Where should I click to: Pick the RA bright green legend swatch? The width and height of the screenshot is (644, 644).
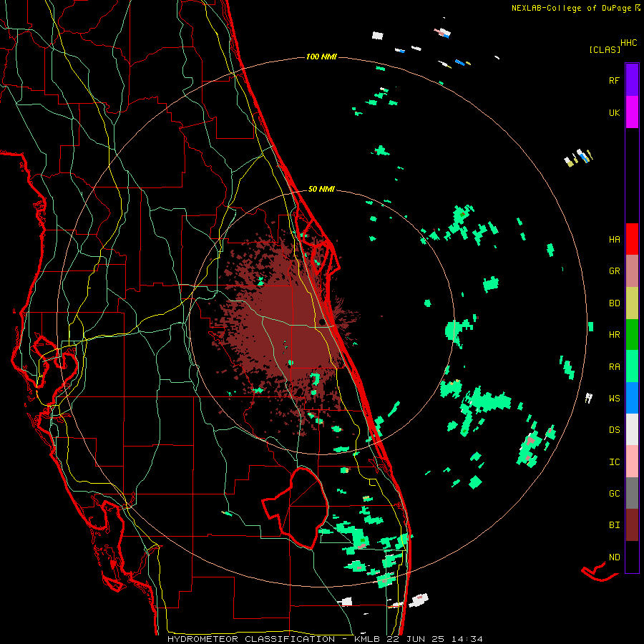pos(632,366)
